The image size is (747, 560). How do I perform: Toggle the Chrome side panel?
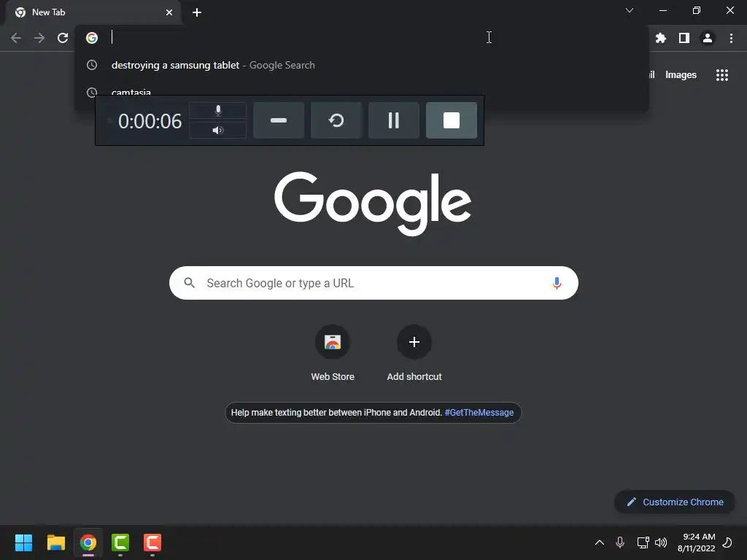pos(684,38)
